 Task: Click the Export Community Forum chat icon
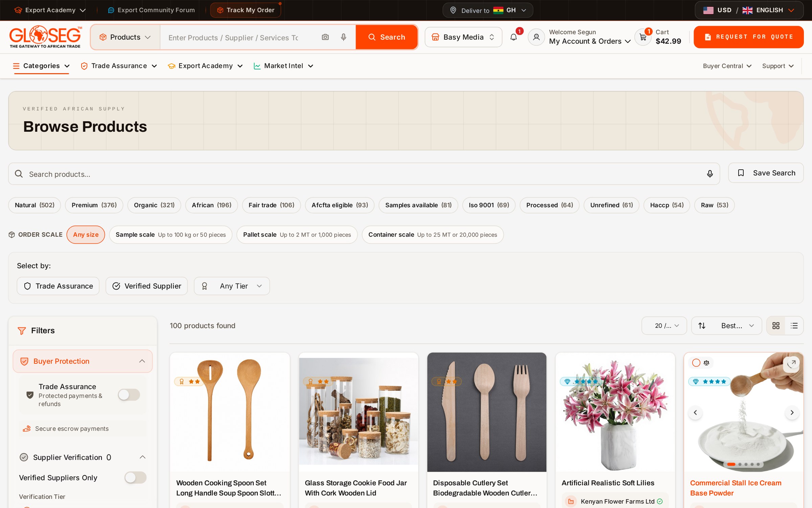(111, 10)
